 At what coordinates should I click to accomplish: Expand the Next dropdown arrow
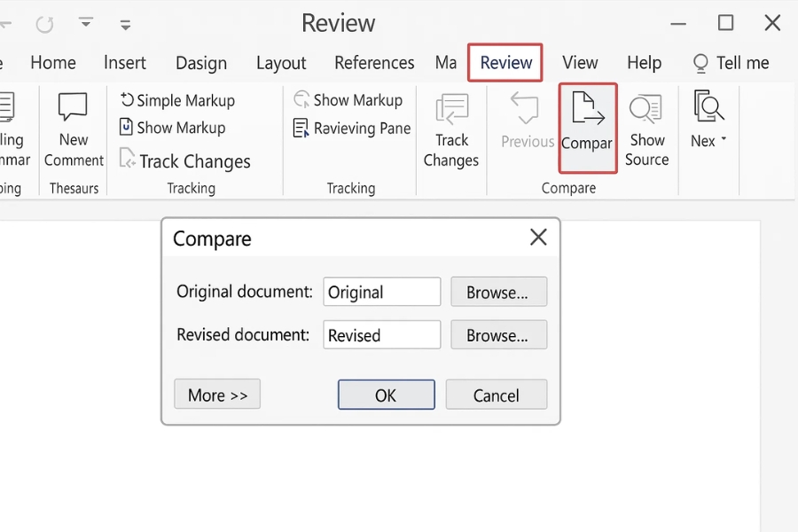(724, 140)
